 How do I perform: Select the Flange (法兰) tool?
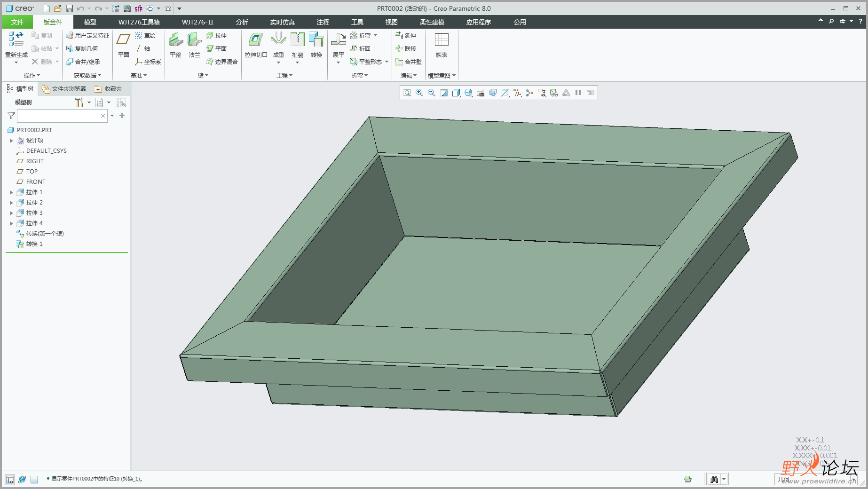194,45
